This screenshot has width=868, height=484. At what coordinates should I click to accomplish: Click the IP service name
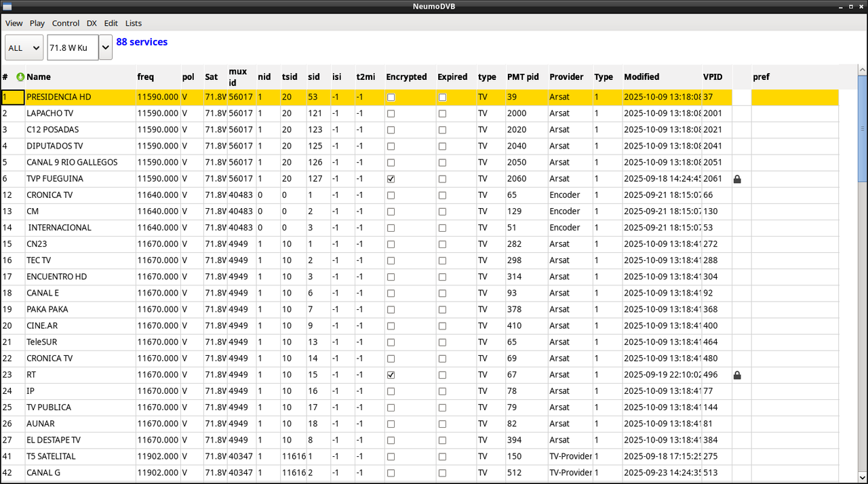click(31, 391)
